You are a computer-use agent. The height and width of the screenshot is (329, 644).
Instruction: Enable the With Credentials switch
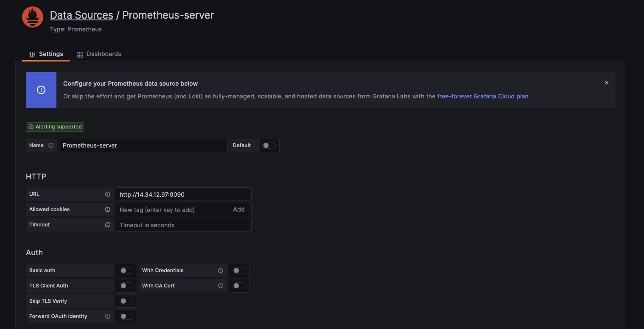click(x=239, y=270)
